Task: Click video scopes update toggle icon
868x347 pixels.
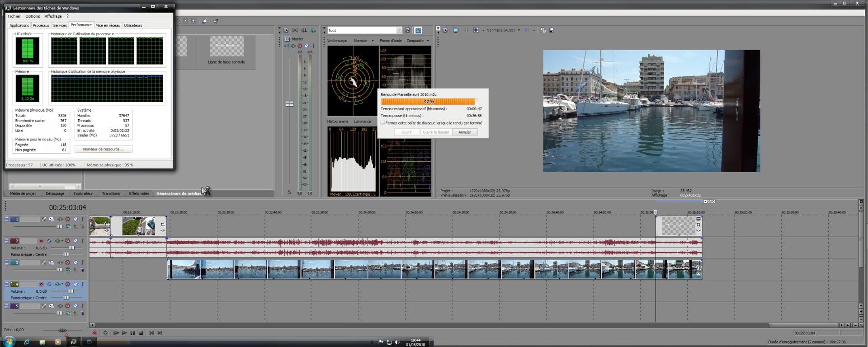Action: point(418,30)
